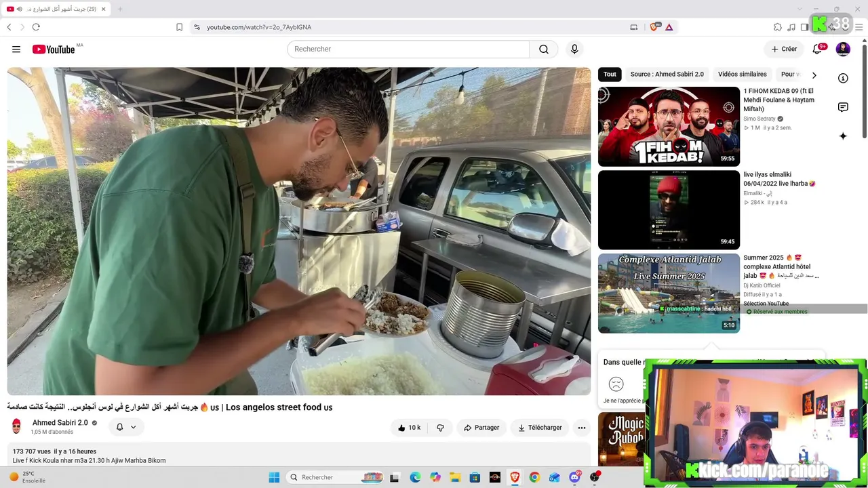Image resolution: width=868 pixels, height=488 pixels.
Task: Bookmark this page in address bar
Action: [179, 27]
